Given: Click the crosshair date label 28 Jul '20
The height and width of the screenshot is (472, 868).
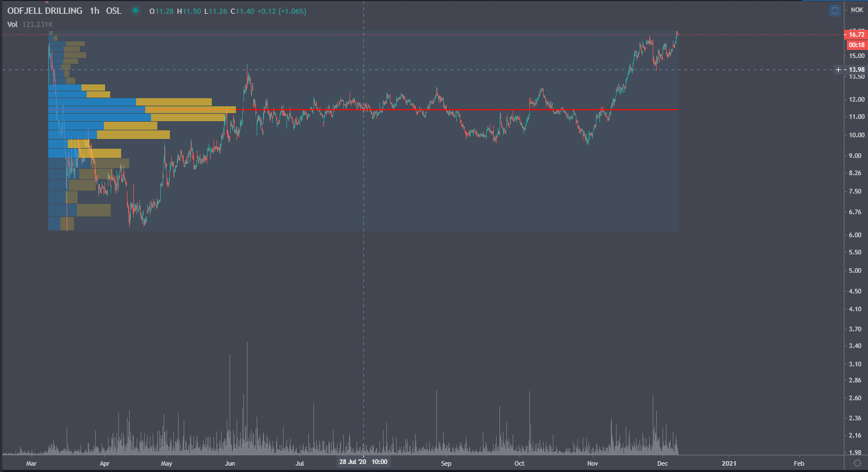Looking at the screenshot, I should tap(352, 462).
